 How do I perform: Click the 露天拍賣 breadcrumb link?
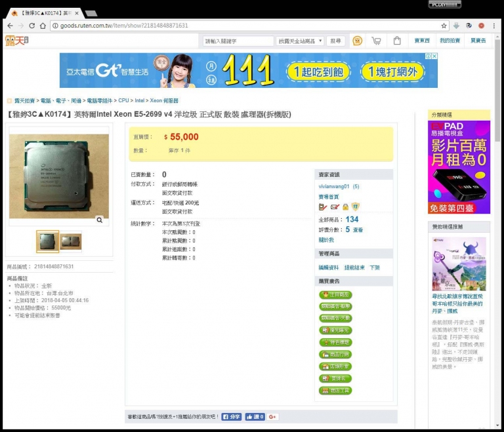24,101
